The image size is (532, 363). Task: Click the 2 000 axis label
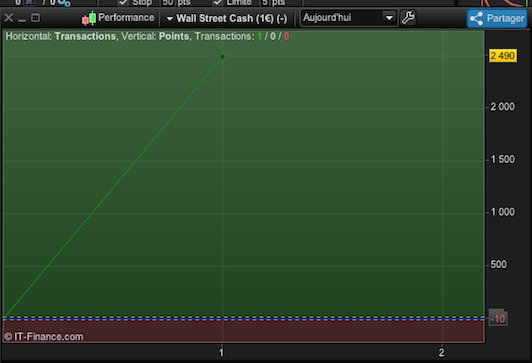pos(502,107)
